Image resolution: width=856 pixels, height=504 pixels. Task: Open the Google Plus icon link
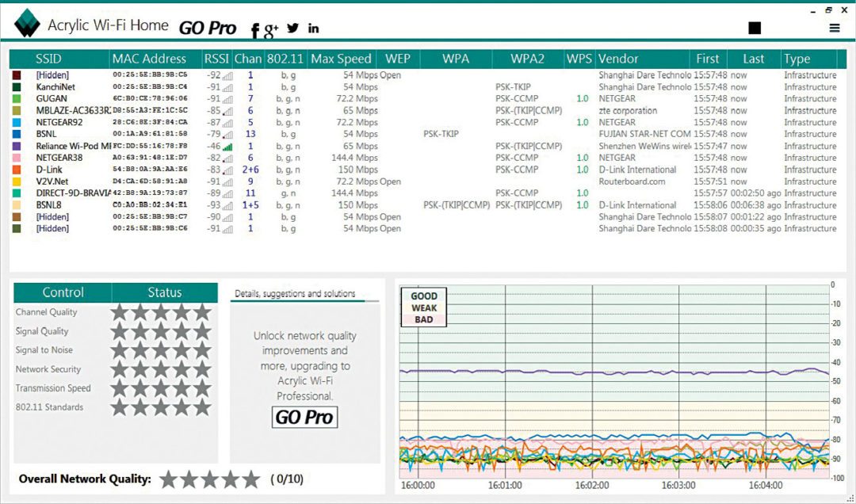point(272,30)
